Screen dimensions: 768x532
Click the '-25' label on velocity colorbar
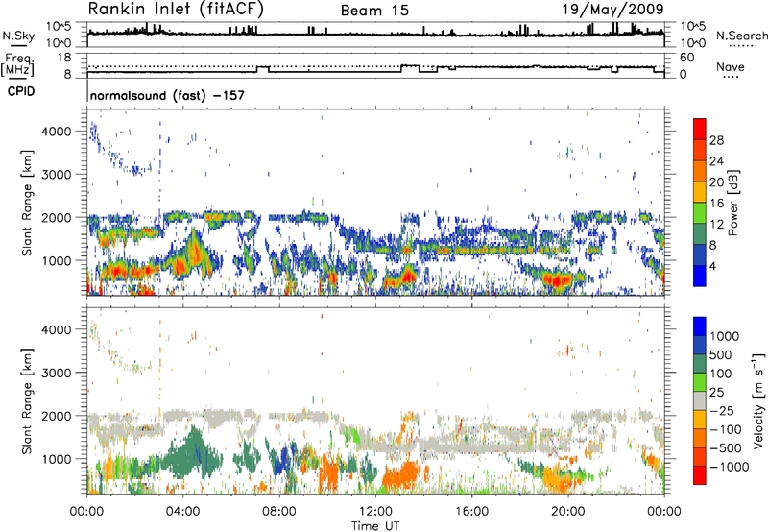point(721,411)
